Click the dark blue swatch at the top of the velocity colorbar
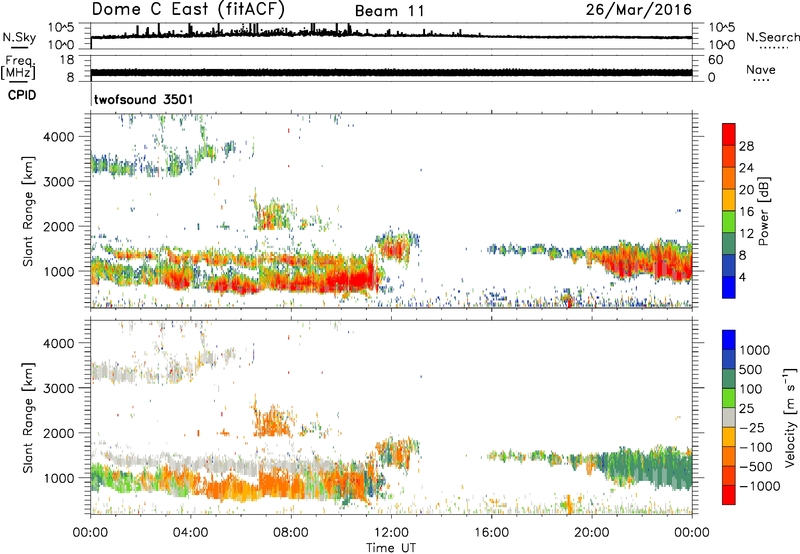 point(729,340)
